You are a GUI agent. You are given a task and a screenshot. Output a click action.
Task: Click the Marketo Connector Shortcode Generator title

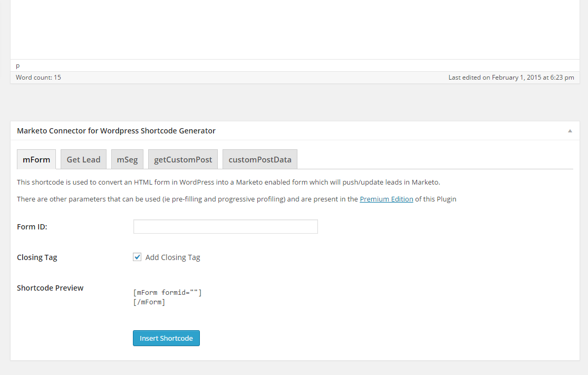[x=116, y=131]
